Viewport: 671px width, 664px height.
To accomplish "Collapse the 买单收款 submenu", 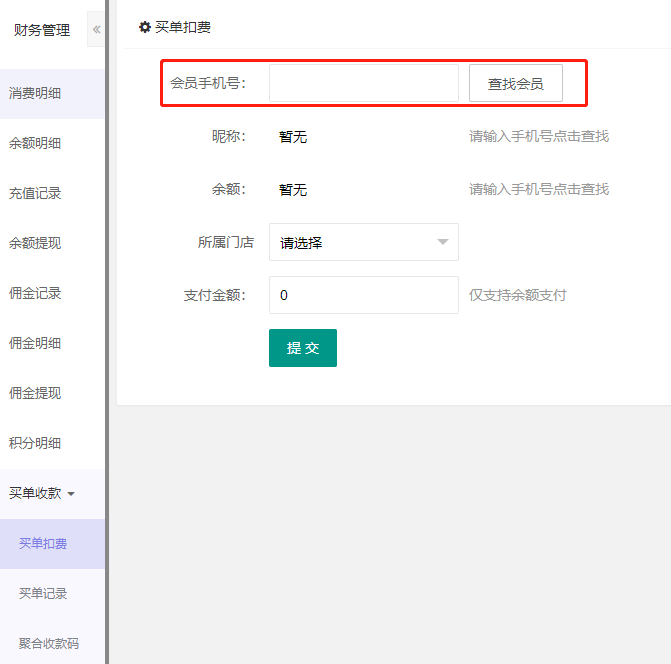I will click(42, 493).
